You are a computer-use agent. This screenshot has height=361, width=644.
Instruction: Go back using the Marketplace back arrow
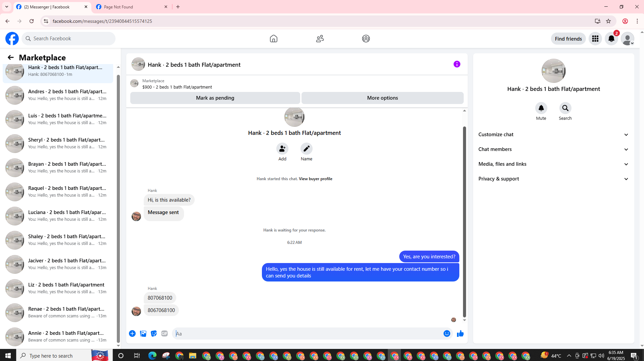[x=11, y=57]
